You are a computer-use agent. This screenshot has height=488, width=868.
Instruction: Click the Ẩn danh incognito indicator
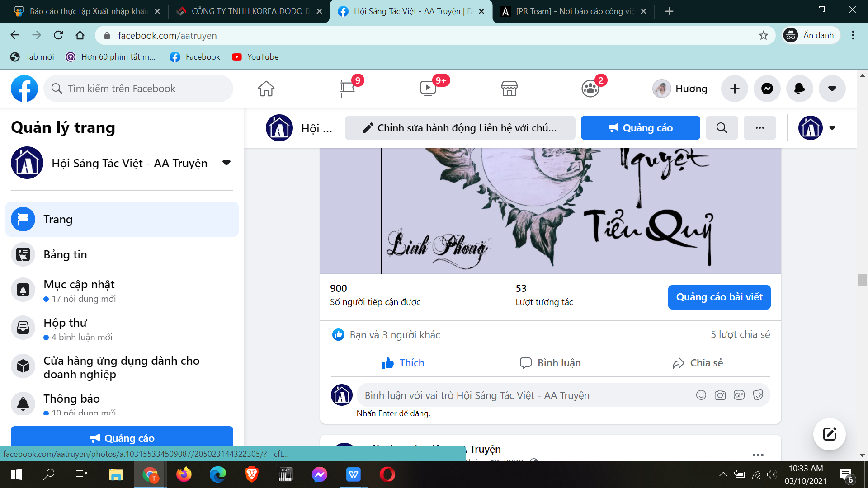click(811, 35)
